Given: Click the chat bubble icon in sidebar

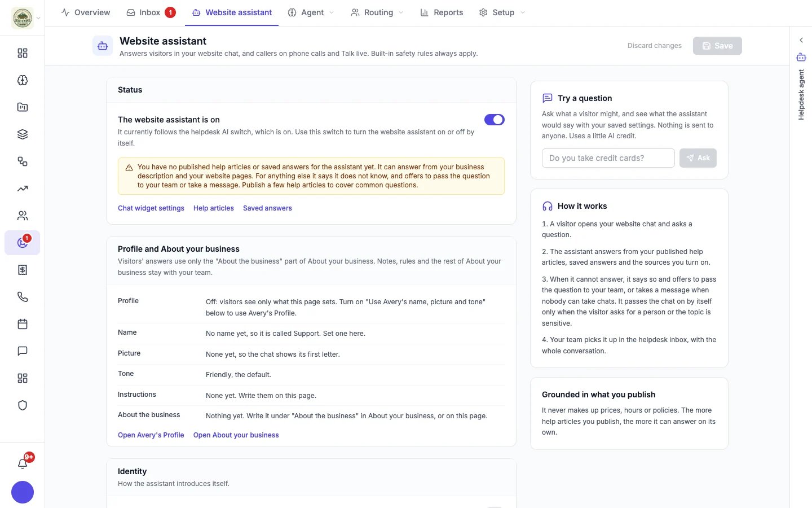Looking at the screenshot, I should coord(23,351).
